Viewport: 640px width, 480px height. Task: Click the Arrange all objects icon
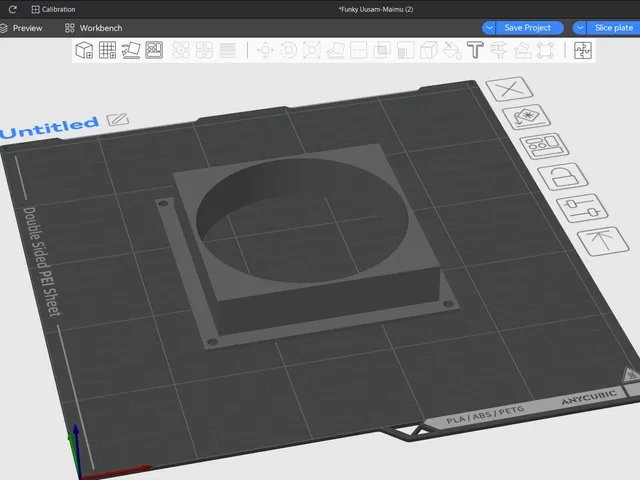coord(154,50)
